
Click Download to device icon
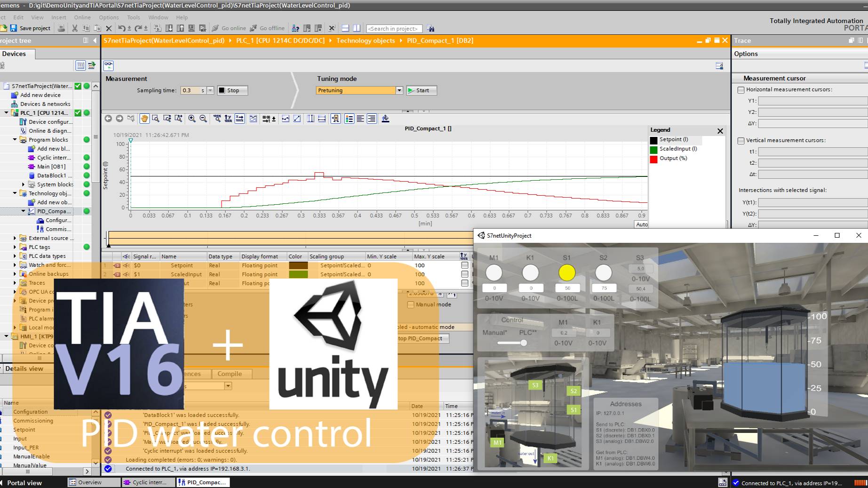pyautogui.click(x=169, y=28)
